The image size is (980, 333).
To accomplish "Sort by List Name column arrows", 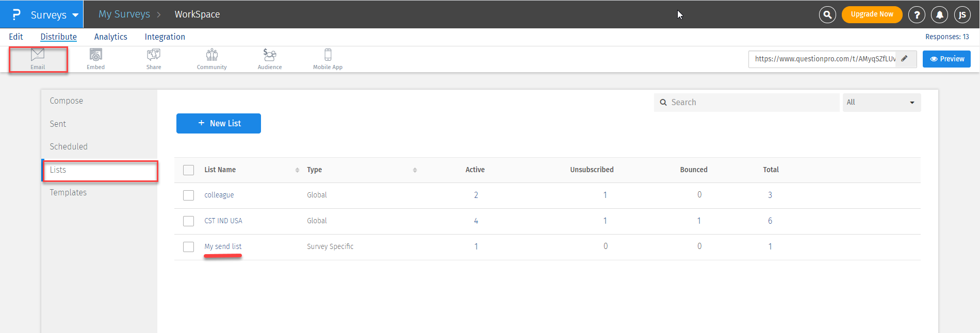I will [297, 170].
